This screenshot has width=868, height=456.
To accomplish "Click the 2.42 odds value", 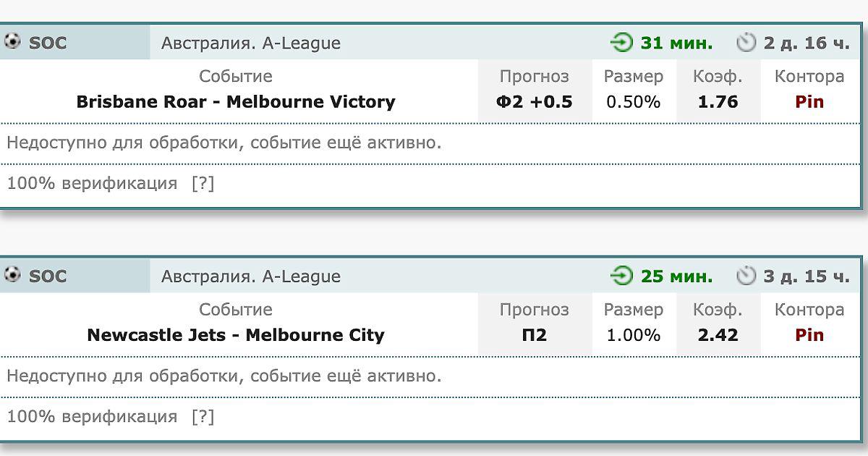I will click(x=718, y=335).
